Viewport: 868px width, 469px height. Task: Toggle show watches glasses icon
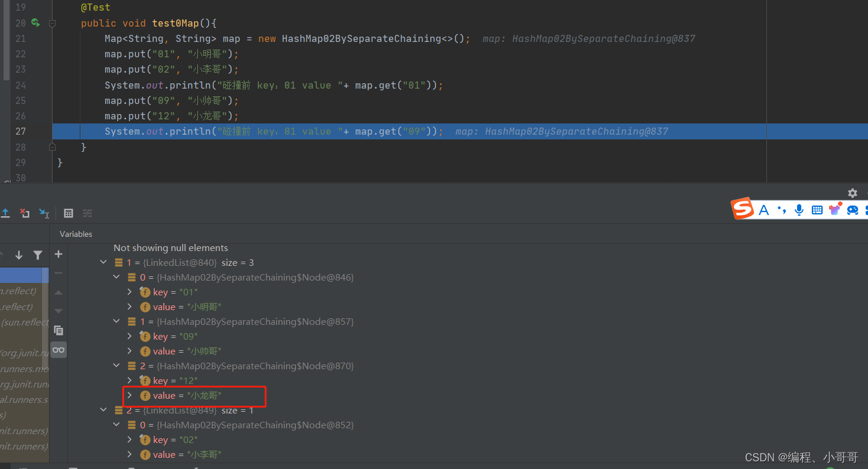58,350
